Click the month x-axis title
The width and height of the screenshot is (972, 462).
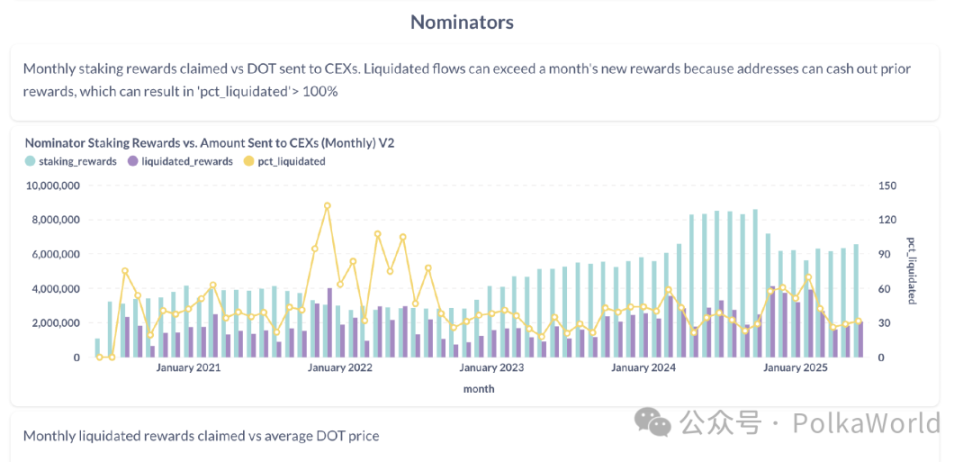[478, 389]
